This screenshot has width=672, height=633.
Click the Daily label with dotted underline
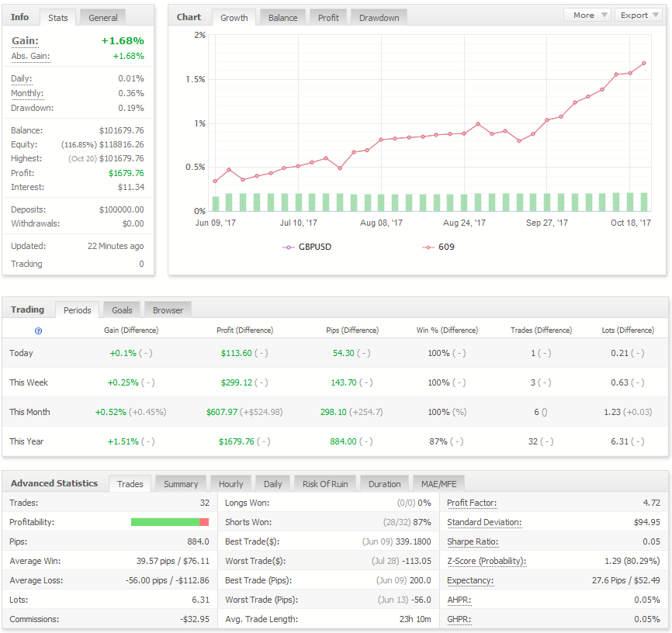pyautogui.click(x=22, y=78)
